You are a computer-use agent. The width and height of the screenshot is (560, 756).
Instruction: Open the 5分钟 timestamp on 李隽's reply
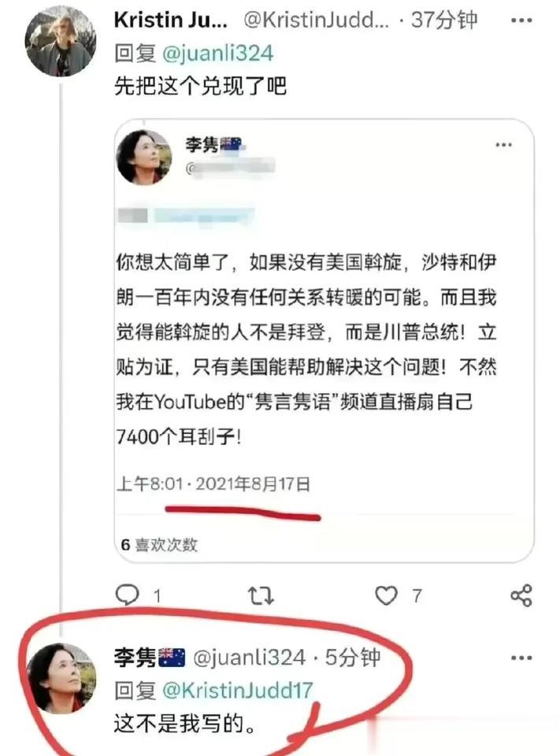click(353, 658)
